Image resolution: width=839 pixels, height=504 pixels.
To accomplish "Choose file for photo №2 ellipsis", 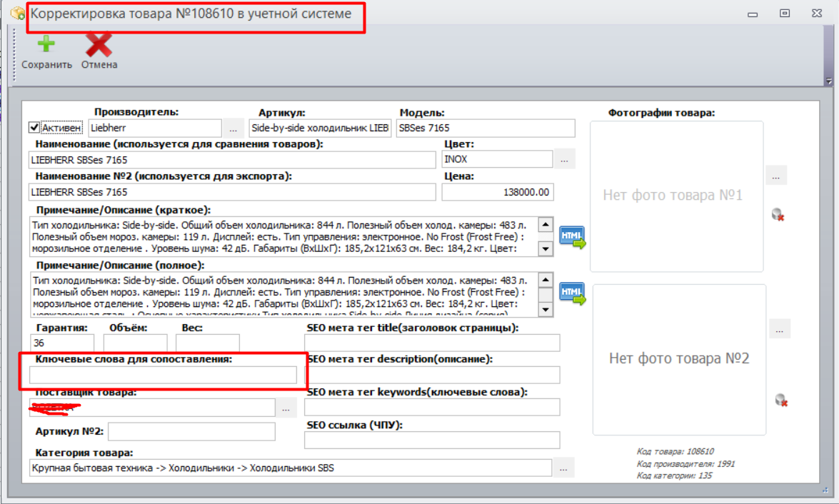I will pyautogui.click(x=780, y=329).
